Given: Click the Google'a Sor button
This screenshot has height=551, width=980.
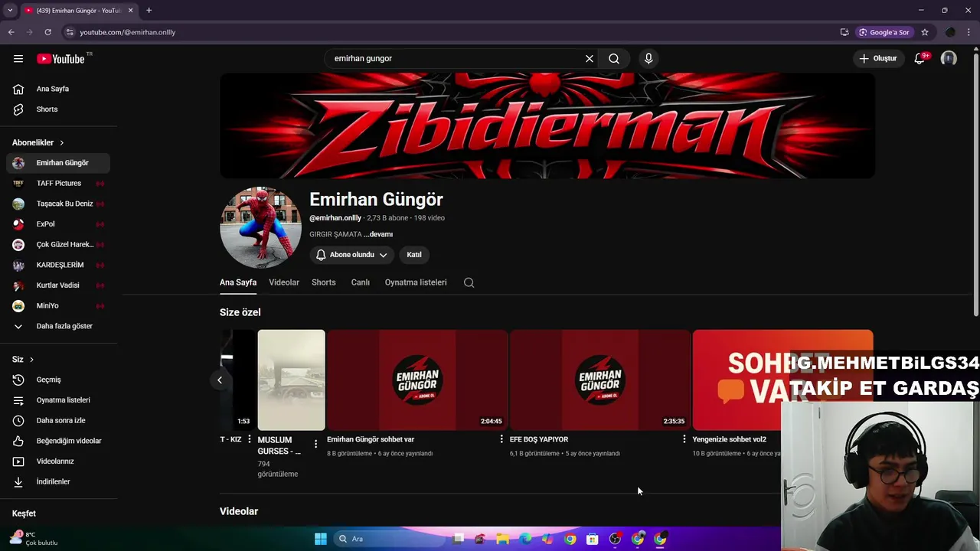Looking at the screenshot, I should [884, 32].
